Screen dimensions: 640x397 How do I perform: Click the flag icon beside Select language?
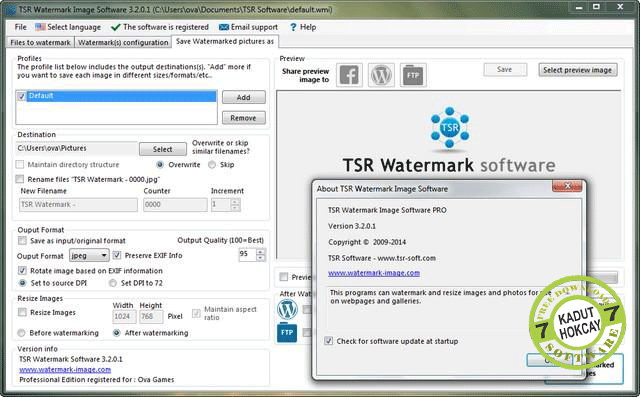tap(40, 27)
